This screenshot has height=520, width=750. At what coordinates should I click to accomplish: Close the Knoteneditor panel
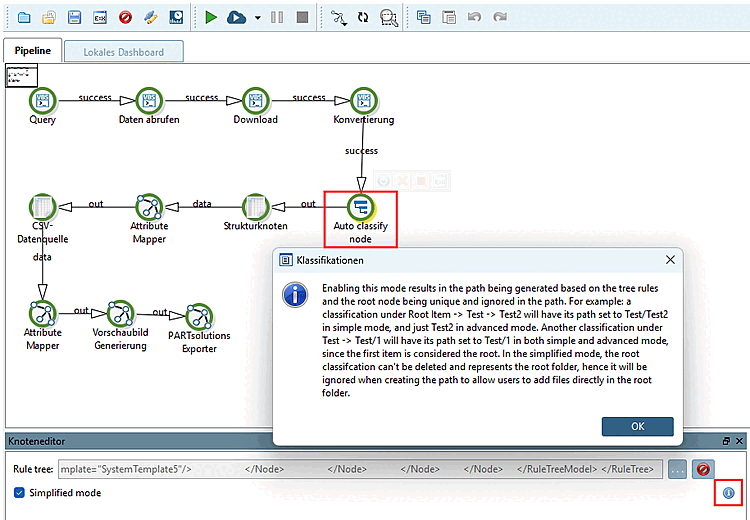pos(739,441)
